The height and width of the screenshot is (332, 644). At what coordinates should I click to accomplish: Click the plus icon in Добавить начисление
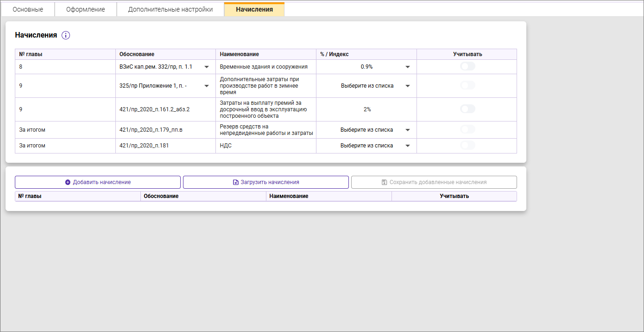tap(68, 182)
